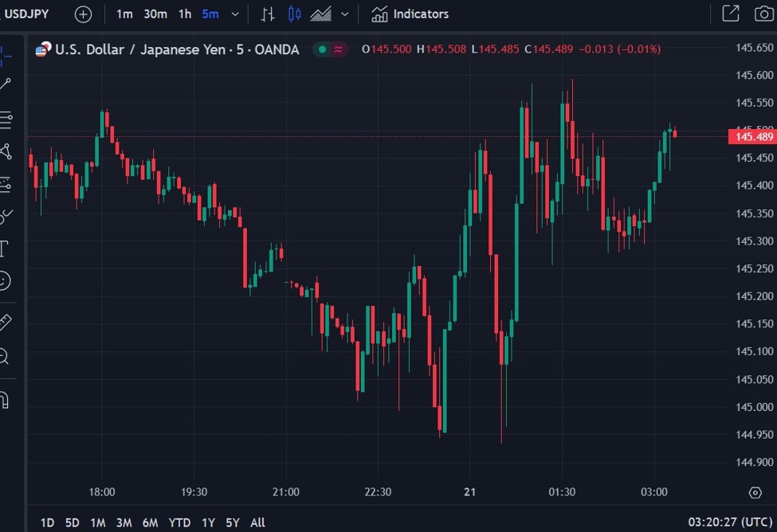Open the Indicators panel
This screenshot has height=532, width=777.
[409, 14]
